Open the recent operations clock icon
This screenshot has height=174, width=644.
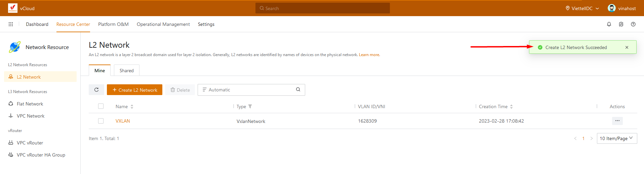click(621, 24)
